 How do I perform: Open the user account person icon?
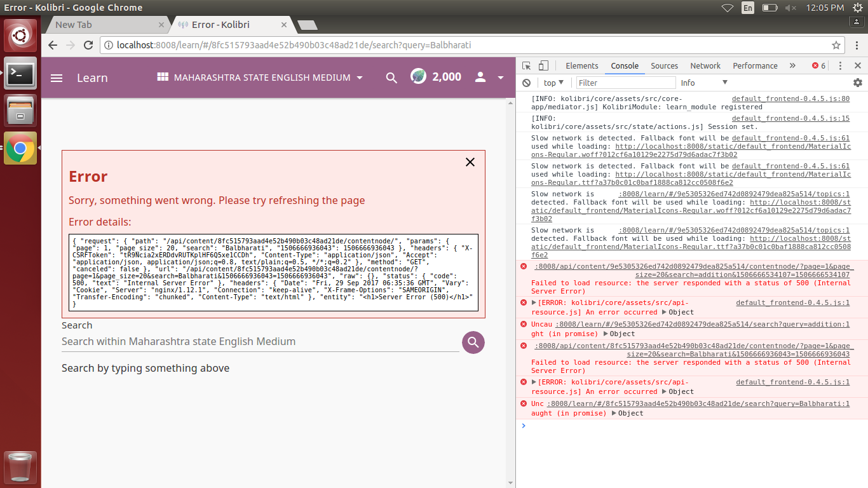click(480, 76)
